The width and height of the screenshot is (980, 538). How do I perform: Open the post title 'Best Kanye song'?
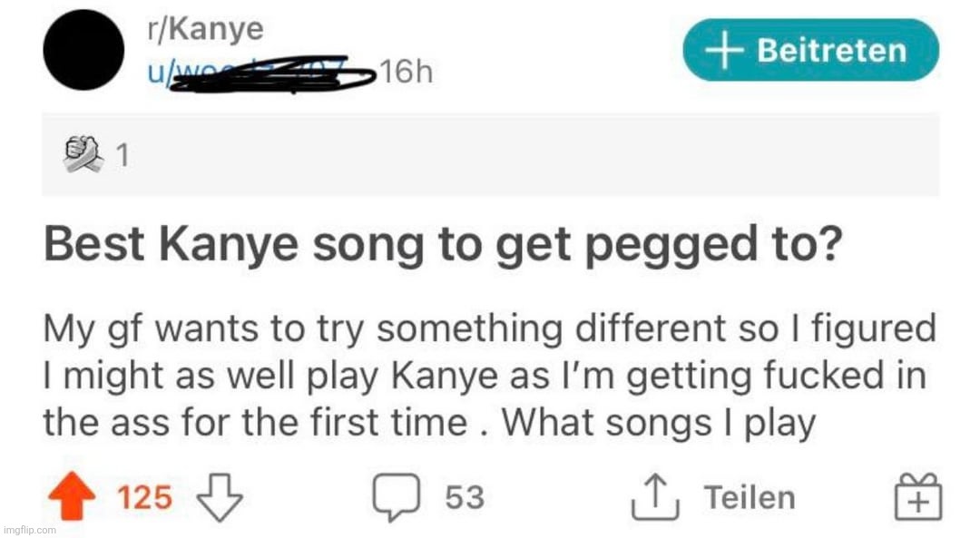443,244
